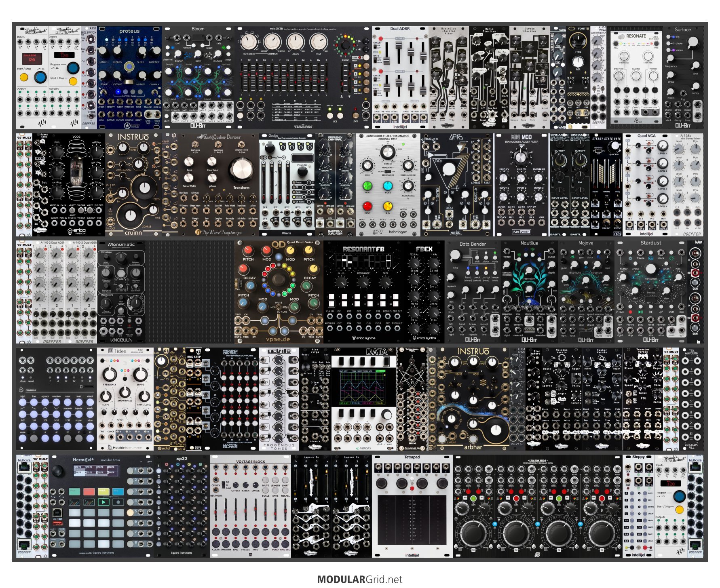Click the OCTAVE knob on proteus
This screenshot has height=588, width=720.
pos(117,75)
